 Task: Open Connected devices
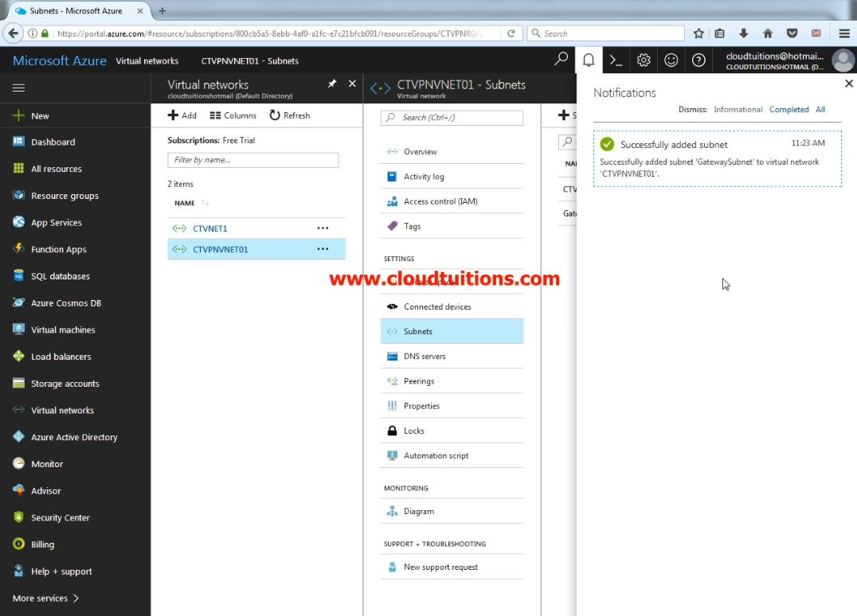pyautogui.click(x=452, y=306)
